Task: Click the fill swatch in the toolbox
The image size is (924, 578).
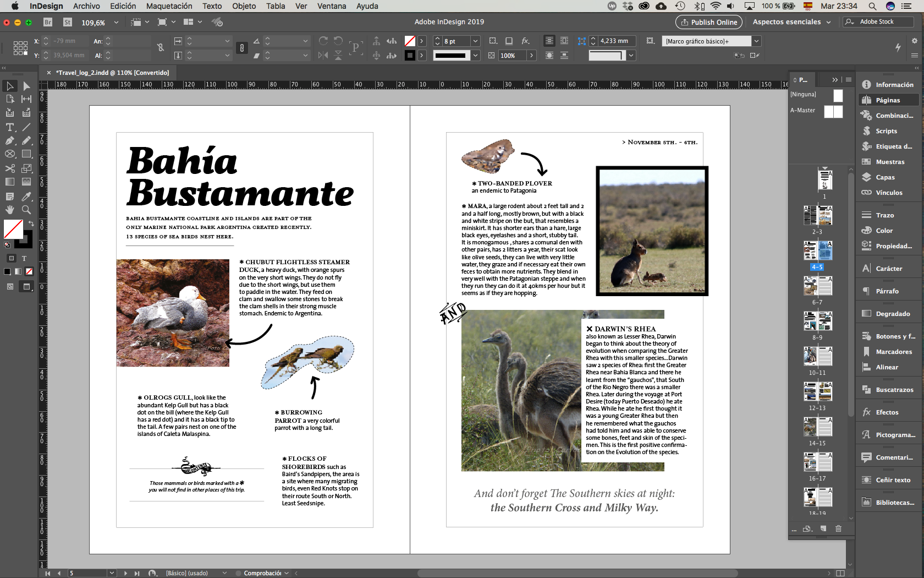Action: pyautogui.click(x=13, y=229)
